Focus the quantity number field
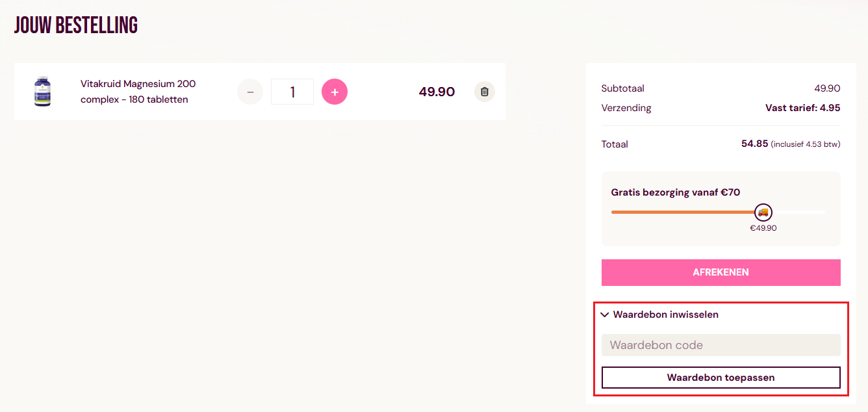868x412 pixels. click(292, 92)
